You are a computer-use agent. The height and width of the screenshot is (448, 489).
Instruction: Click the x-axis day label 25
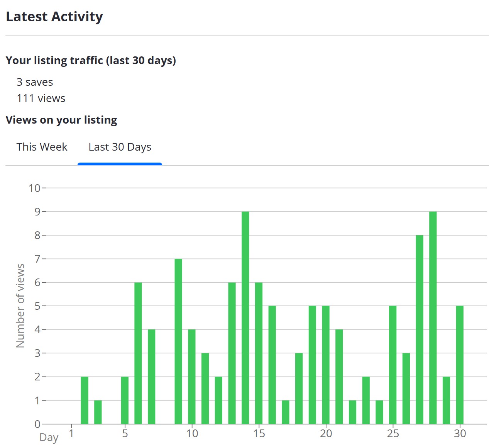(x=393, y=433)
